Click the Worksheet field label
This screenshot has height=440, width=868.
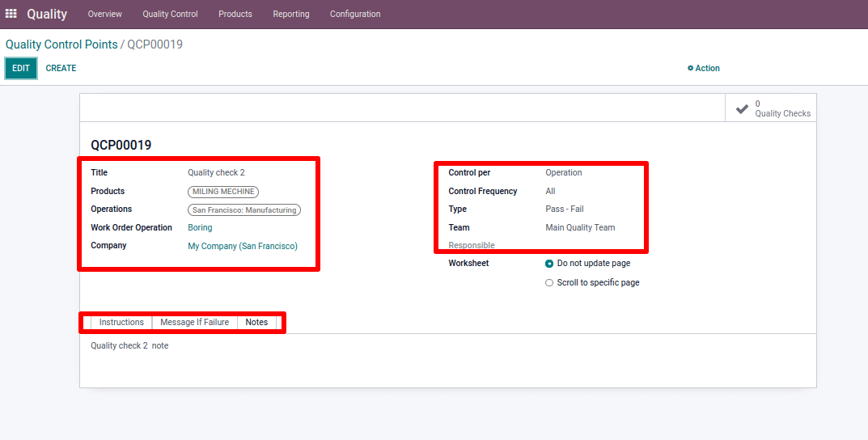pyautogui.click(x=469, y=264)
